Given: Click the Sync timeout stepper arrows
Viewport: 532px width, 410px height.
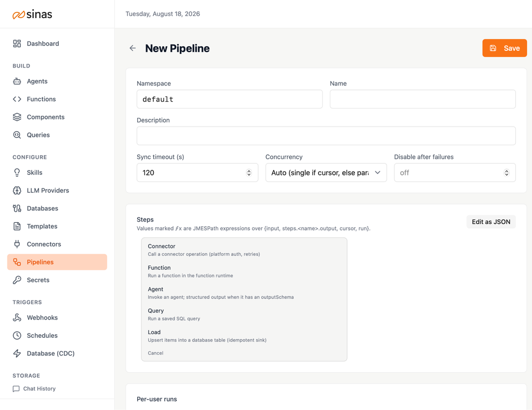Looking at the screenshot, I should 249,173.
